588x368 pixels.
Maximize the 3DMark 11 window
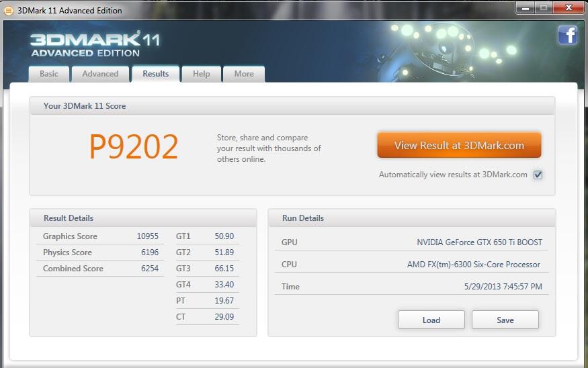(543, 8)
